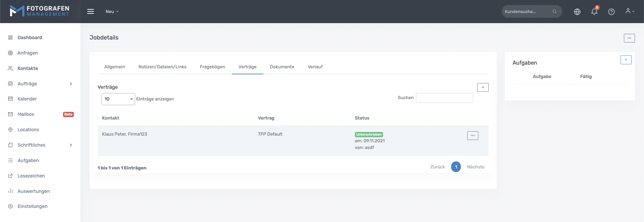Go to page 1 in pagination

[456, 167]
